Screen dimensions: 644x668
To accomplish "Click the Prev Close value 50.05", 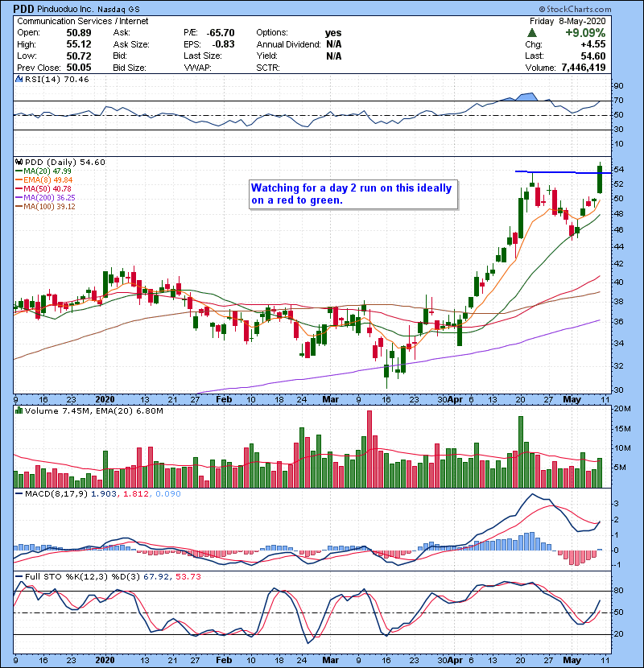I will point(78,68).
